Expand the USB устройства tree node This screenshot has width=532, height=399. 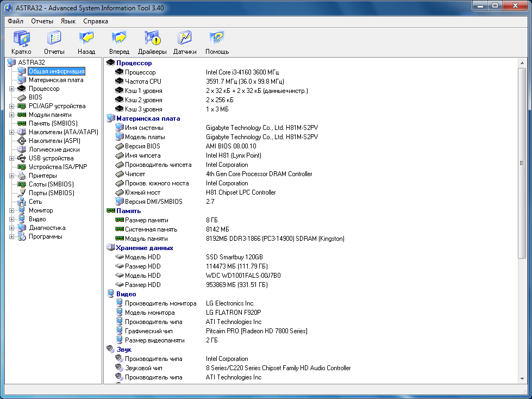pyautogui.click(x=11, y=158)
